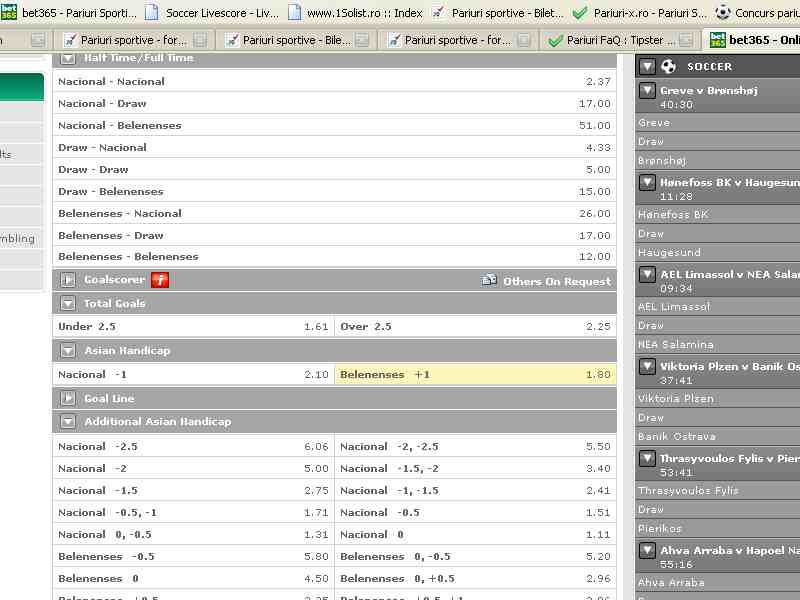Viewport: 800px width, 600px height.
Task: Click the www.1Solist.ro bookmark page icon
Action: tap(294, 12)
